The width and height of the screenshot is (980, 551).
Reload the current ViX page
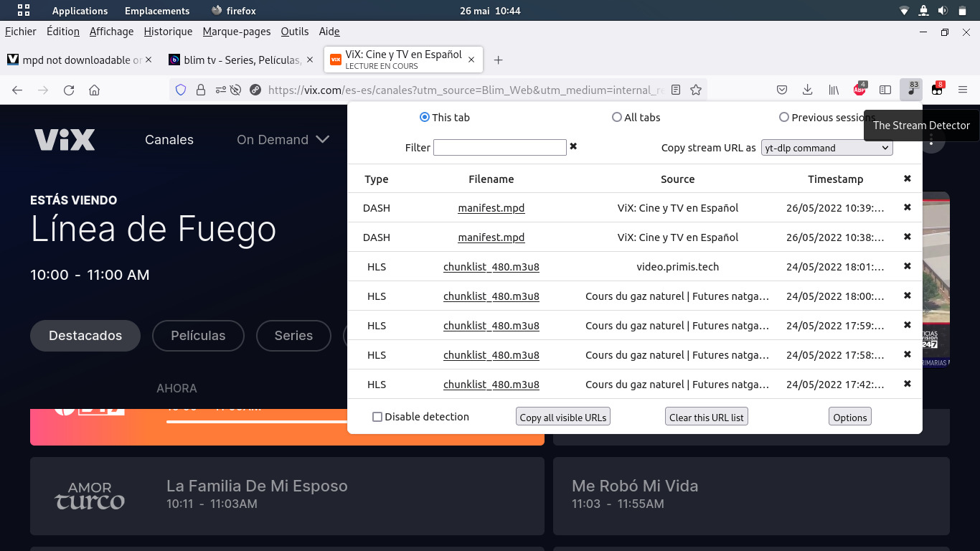[69, 90]
